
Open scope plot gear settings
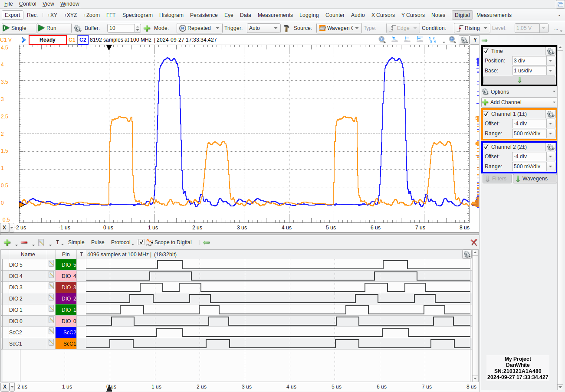(x=464, y=40)
